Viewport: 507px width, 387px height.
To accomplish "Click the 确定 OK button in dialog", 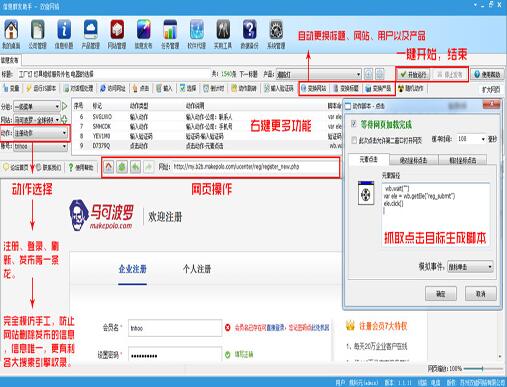I will click(x=441, y=294).
